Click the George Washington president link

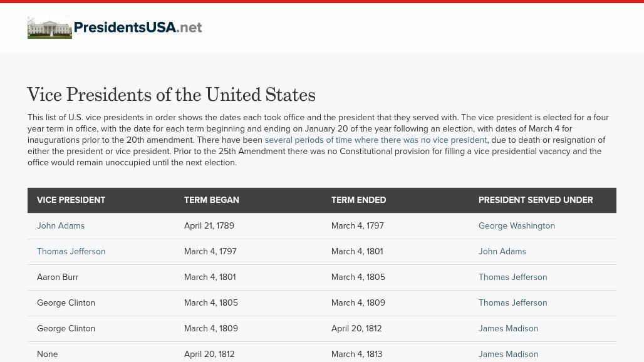pos(516,226)
